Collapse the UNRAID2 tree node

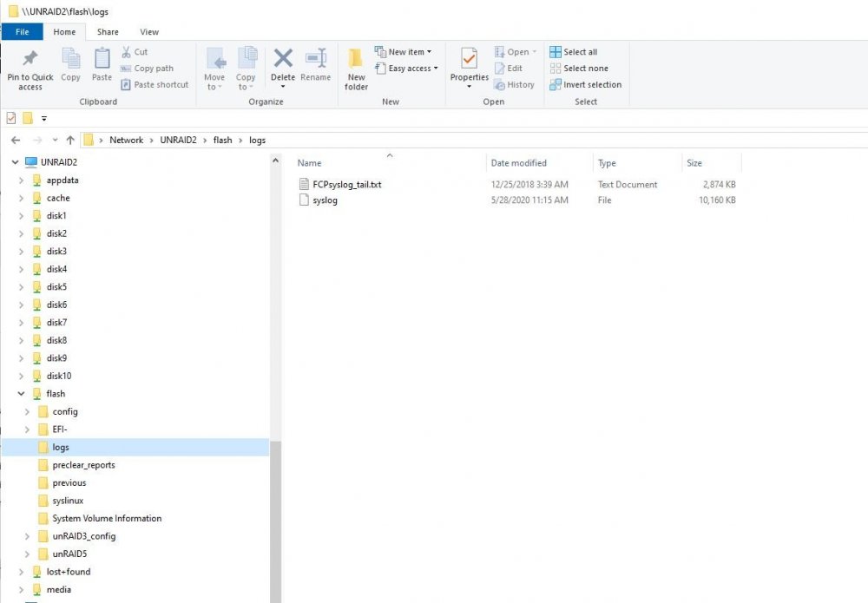16,162
